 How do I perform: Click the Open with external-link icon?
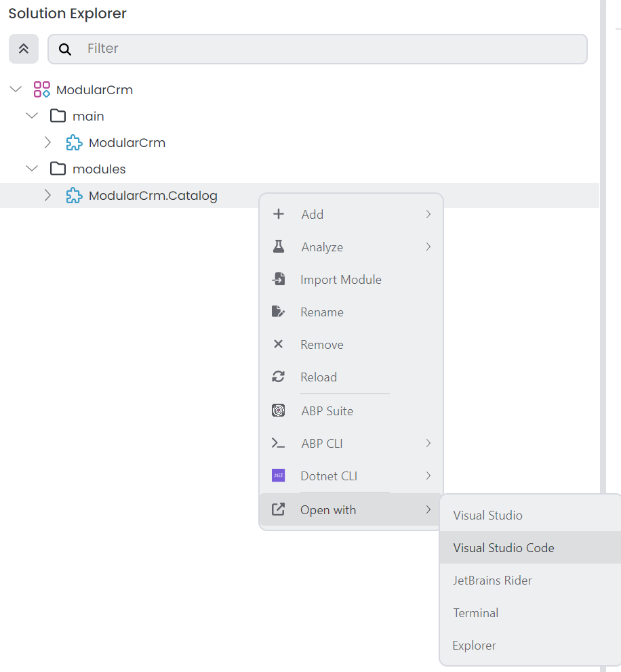click(x=278, y=509)
